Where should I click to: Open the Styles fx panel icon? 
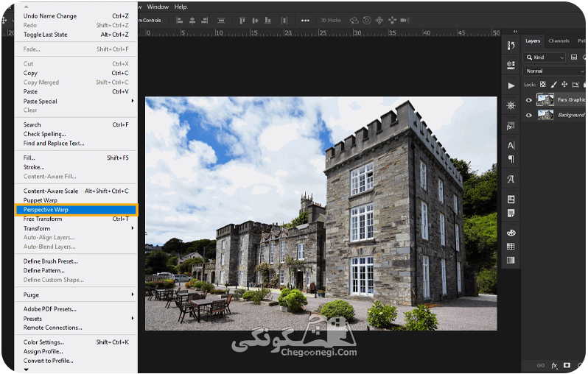[511, 127]
